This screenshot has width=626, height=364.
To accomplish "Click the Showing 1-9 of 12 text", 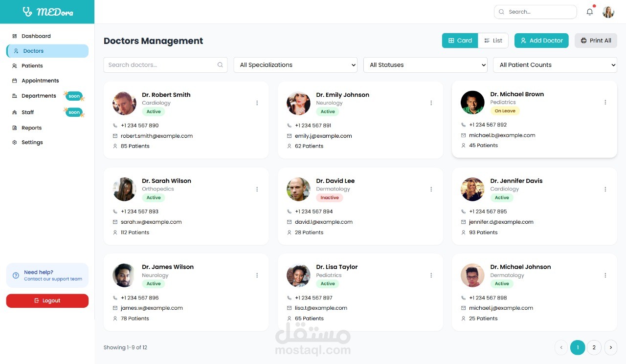I will (125, 348).
